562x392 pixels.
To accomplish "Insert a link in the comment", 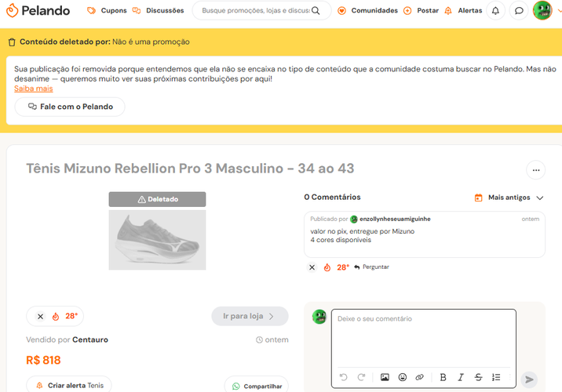I will click(x=420, y=377).
